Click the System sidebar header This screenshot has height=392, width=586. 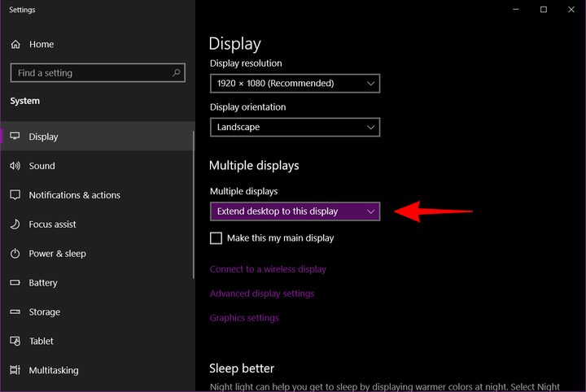pos(24,101)
